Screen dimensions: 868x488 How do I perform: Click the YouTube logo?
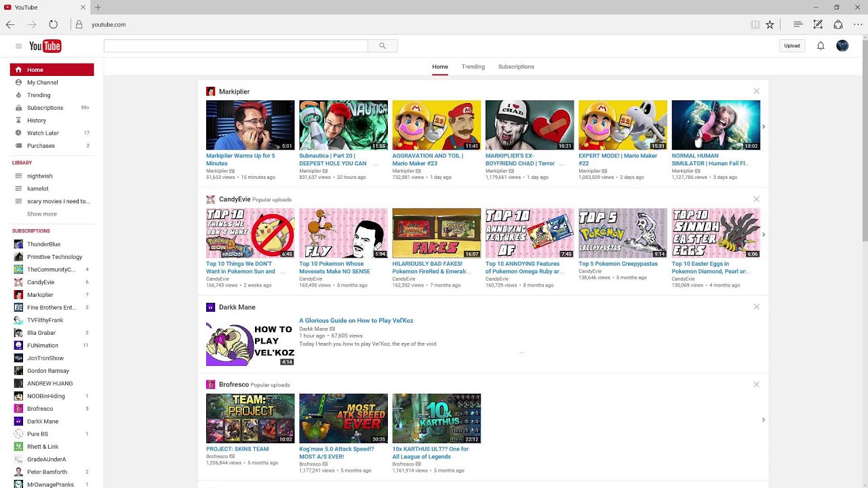point(45,46)
